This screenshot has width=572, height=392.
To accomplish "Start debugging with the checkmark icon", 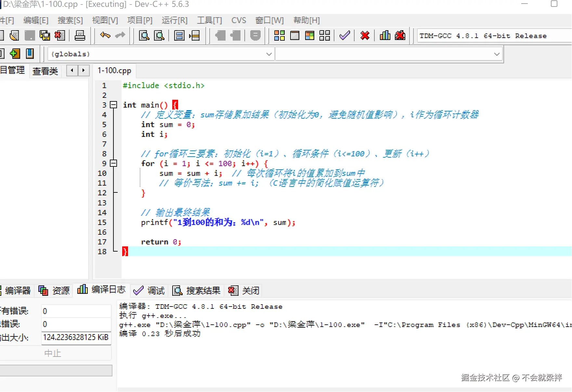I will (345, 35).
